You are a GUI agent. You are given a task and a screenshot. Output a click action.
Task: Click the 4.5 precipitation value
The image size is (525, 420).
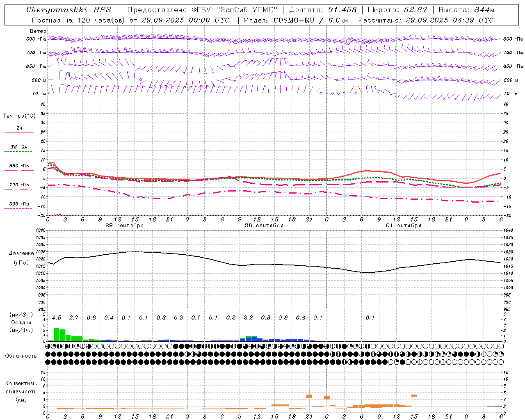pyautogui.click(x=57, y=318)
